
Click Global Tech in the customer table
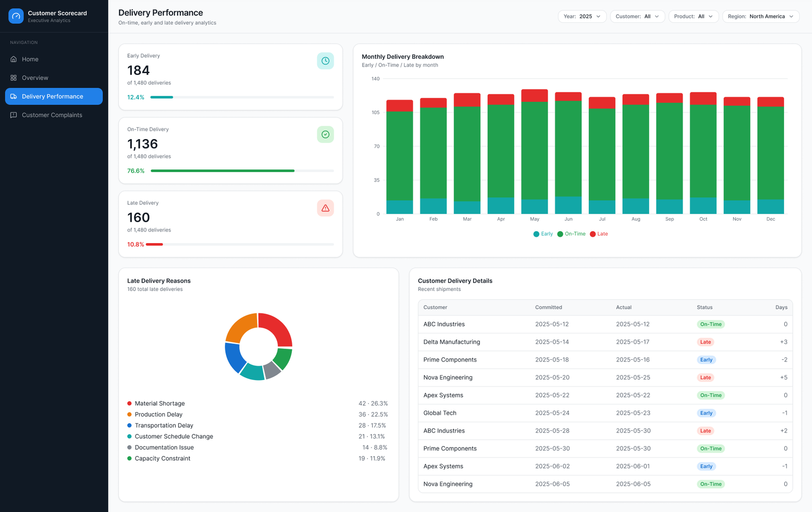tap(440, 413)
